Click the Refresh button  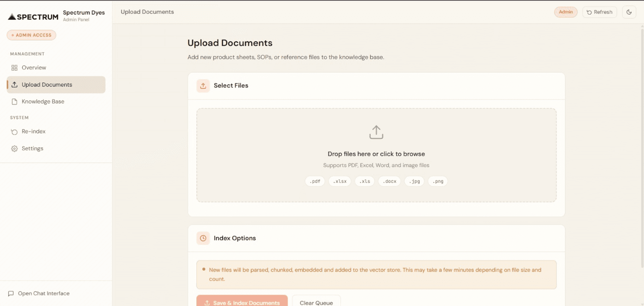[599, 12]
